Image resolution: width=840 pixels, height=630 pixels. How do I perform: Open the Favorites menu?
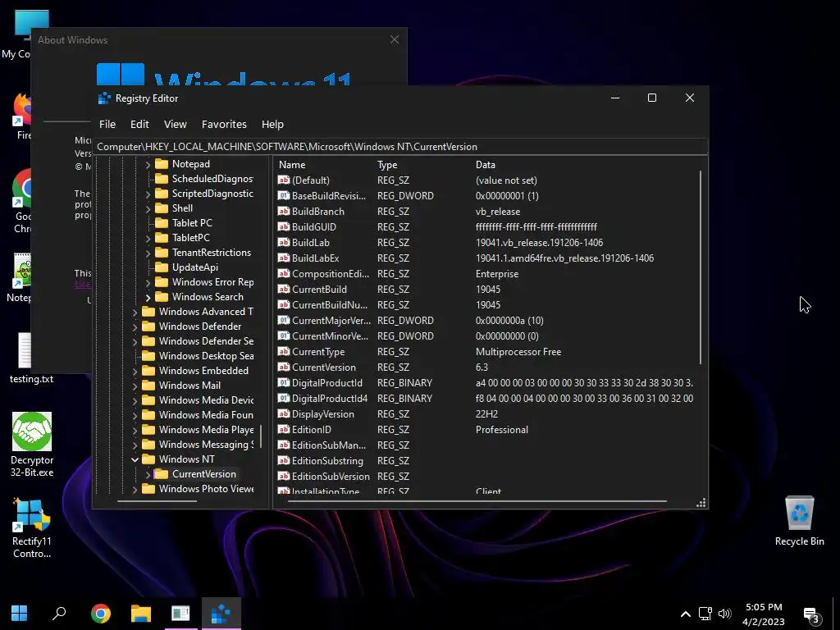point(224,125)
